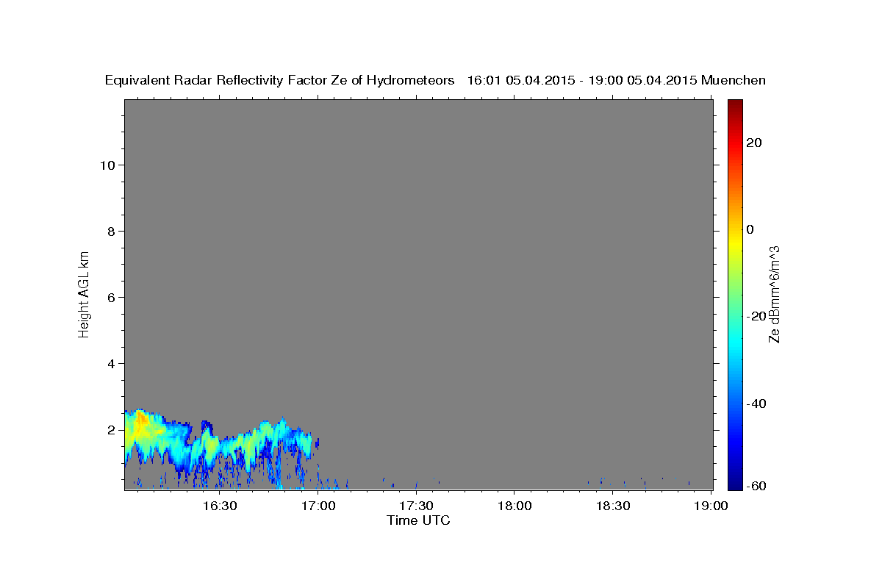
Task: Click the 17:00 time tick label
Action: (318, 506)
